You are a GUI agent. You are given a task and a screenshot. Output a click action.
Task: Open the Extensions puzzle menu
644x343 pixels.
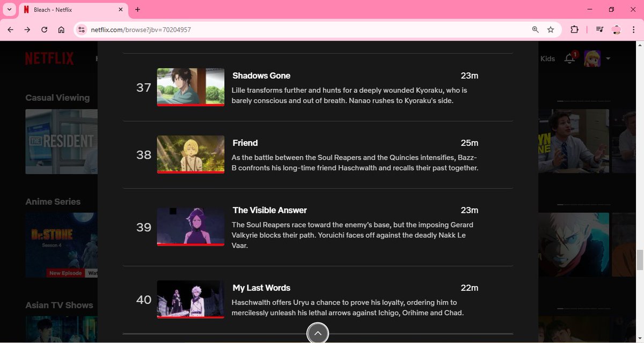(x=574, y=29)
